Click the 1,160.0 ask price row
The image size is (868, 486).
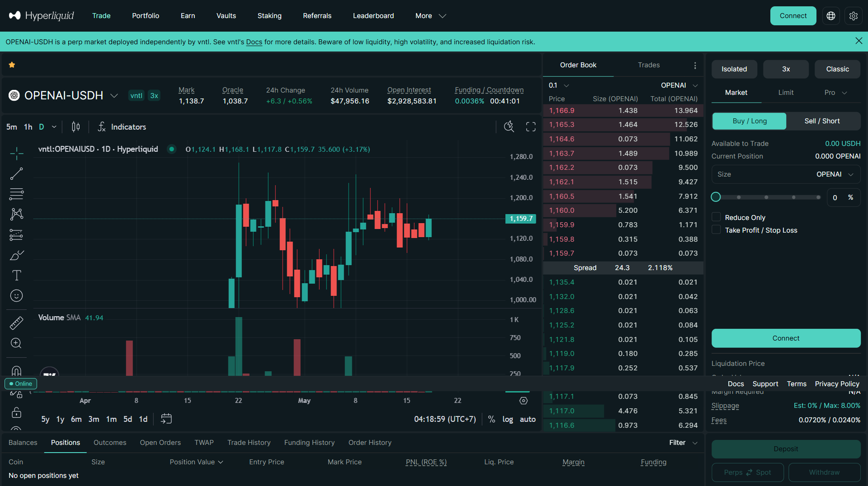click(x=623, y=210)
